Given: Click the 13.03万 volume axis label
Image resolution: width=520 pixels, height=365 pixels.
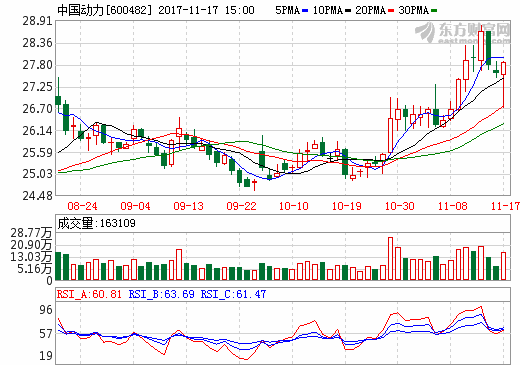Looking at the screenshot, I should tap(31, 257).
